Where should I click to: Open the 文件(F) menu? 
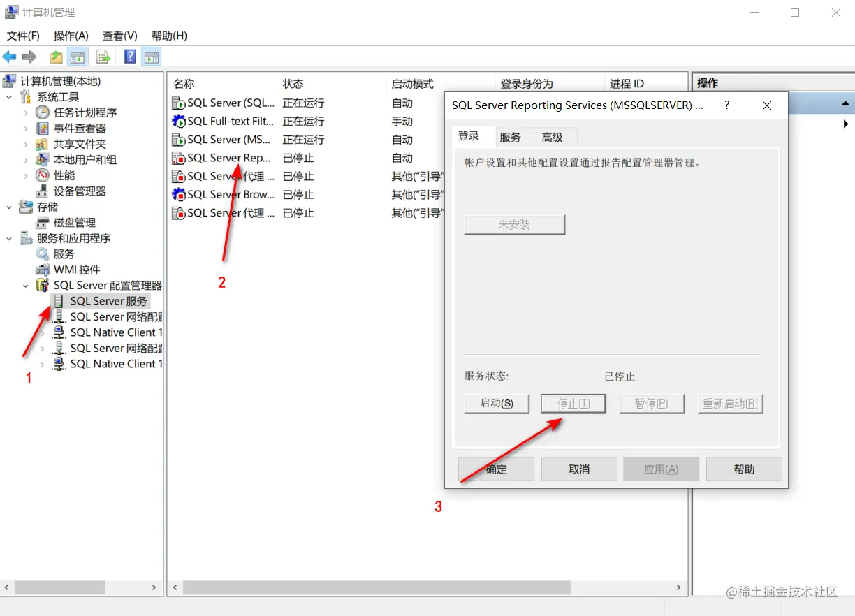[x=23, y=36]
